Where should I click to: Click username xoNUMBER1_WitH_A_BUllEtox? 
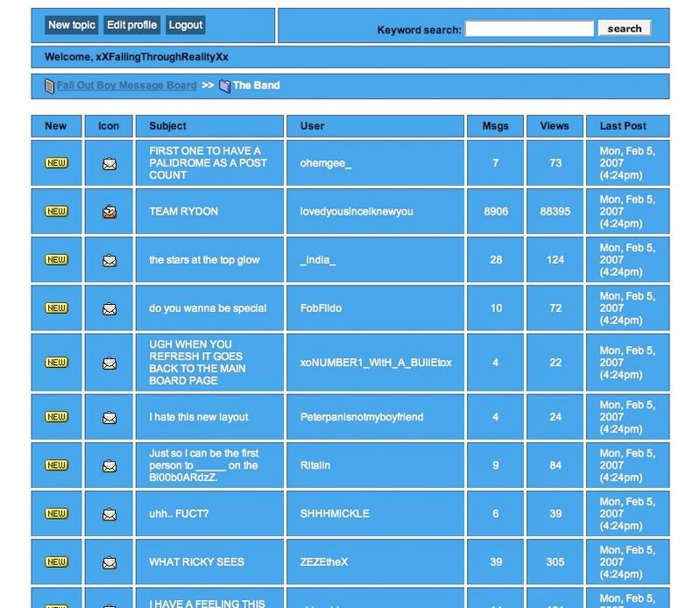376,363
